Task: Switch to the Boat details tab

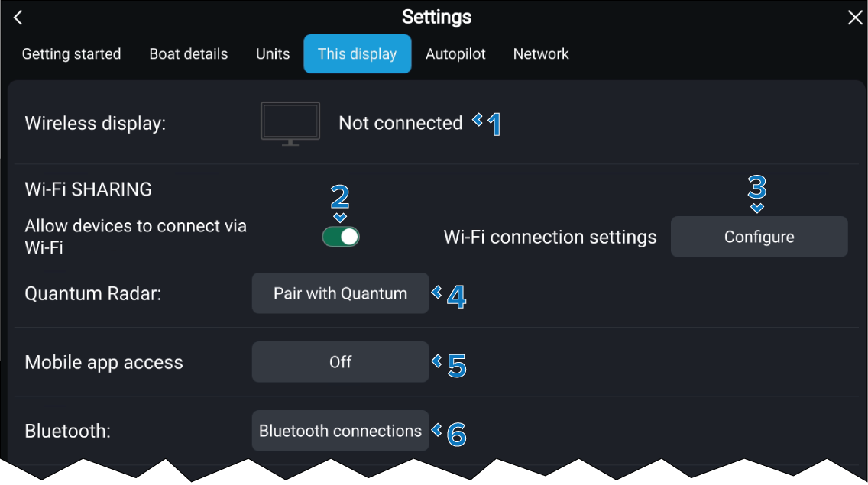Action: [x=189, y=54]
